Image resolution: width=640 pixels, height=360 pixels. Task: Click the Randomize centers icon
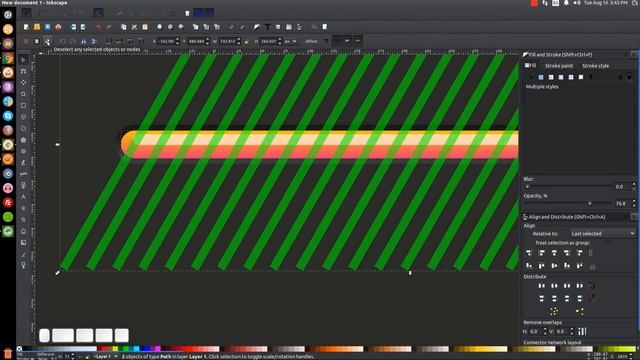554,312
